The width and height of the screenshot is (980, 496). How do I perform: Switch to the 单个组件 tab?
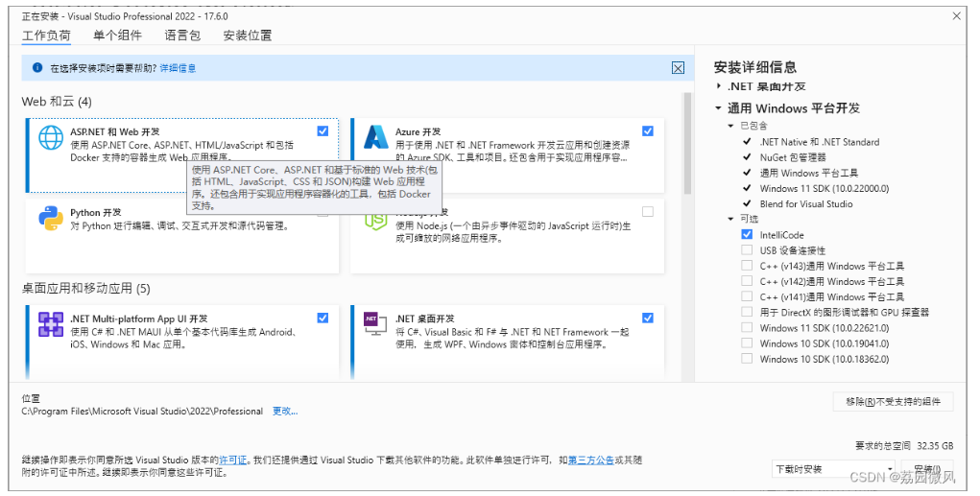[117, 35]
